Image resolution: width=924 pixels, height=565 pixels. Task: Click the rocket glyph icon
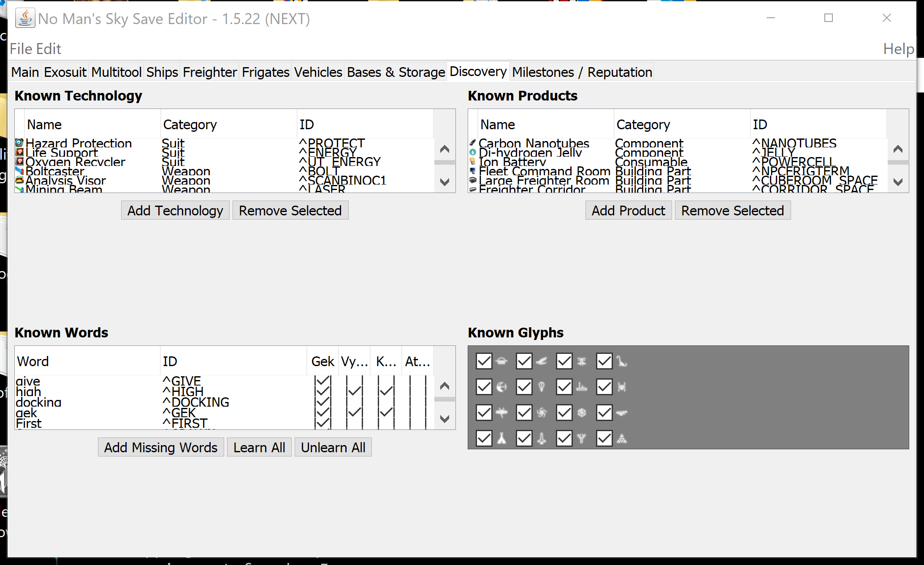coord(542,438)
